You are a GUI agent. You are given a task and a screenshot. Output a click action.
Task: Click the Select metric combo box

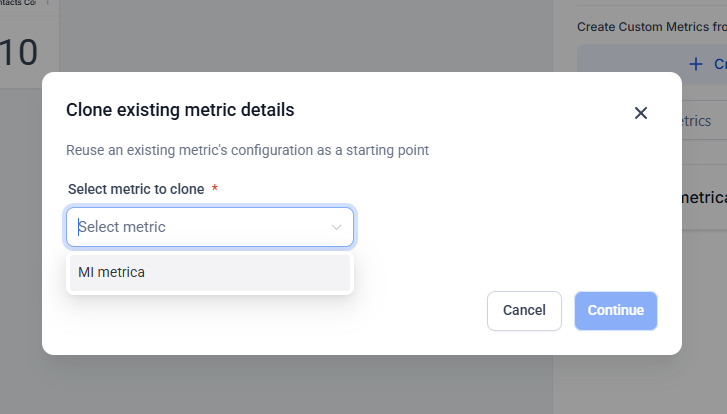(210, 227)
